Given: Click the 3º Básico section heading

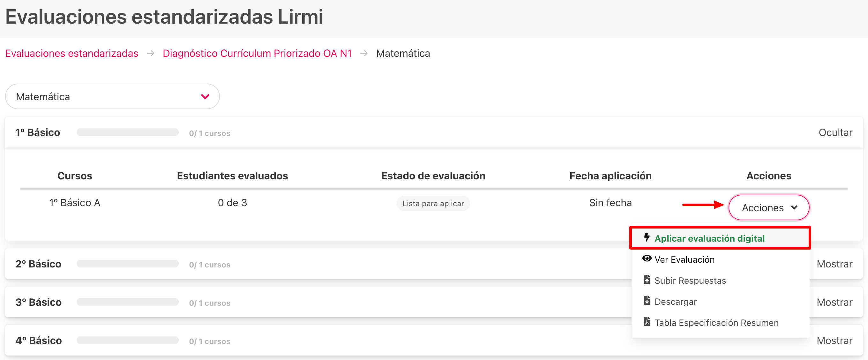Looking at the screenshot, I should [38, 302].
